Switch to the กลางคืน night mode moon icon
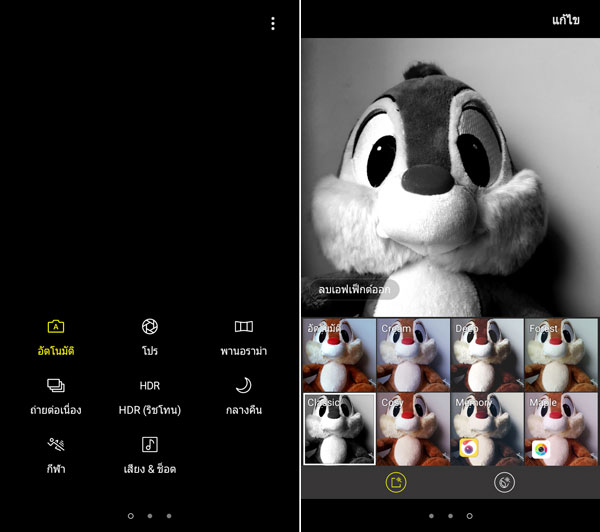600x532 pixels. tap(244, 385)
